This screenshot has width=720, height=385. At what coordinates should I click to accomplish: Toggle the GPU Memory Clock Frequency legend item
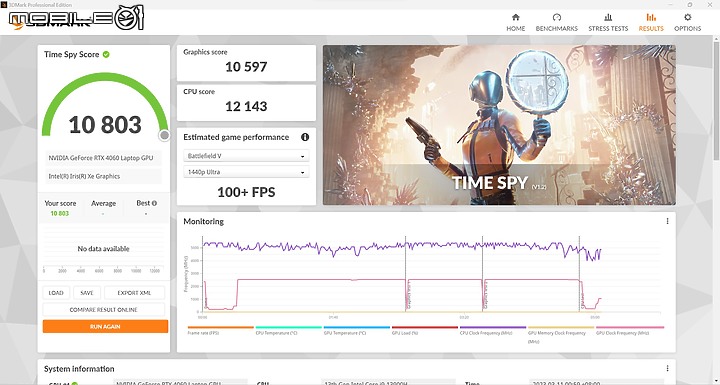coord(560,334)
